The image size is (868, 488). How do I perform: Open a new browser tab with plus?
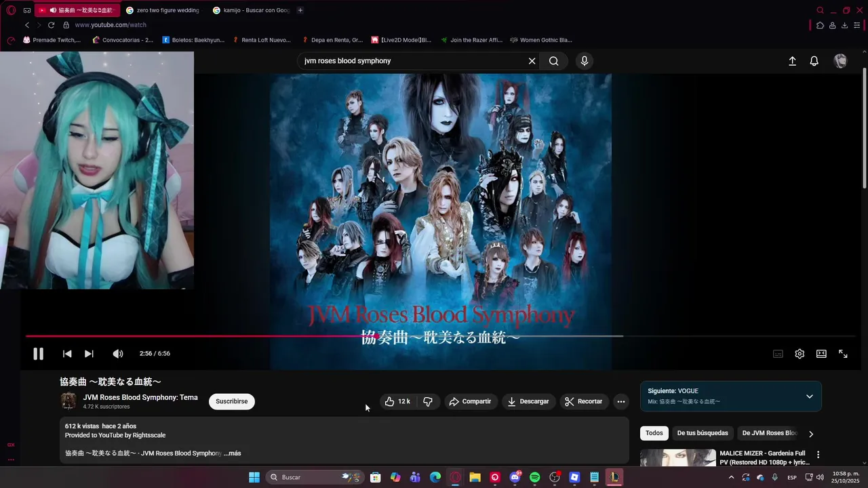pos(300,10)
